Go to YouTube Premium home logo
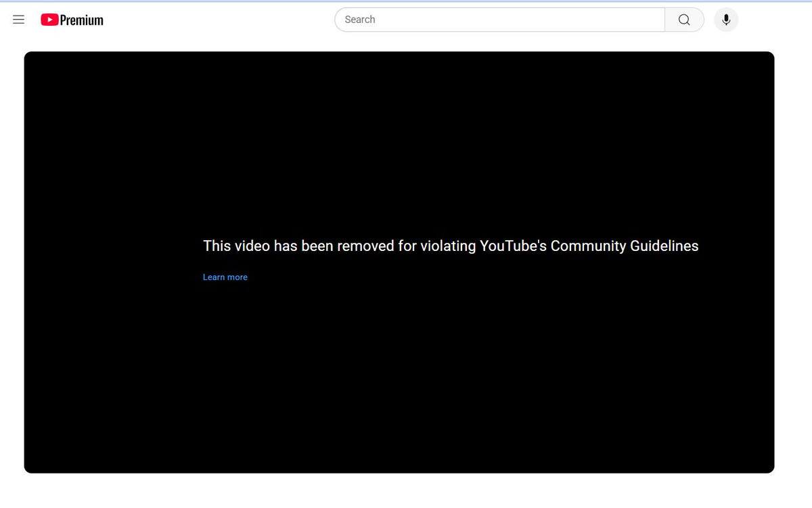The width and height of the screenshot is (812, 508). [72, 20]
